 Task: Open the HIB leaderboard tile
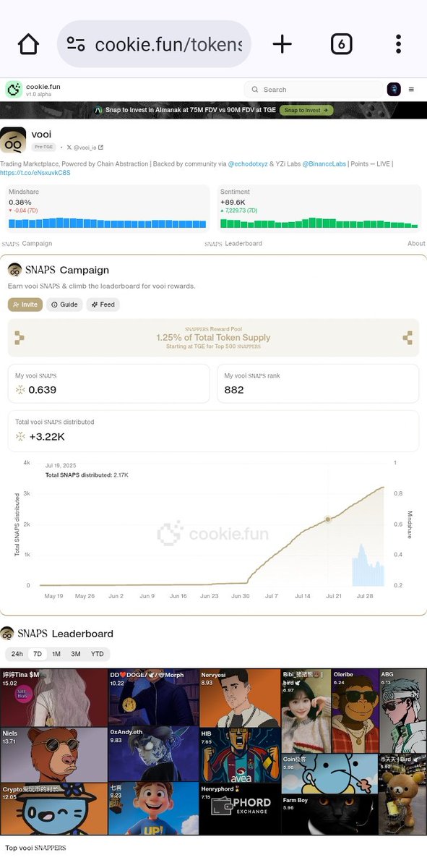[240, 754]
